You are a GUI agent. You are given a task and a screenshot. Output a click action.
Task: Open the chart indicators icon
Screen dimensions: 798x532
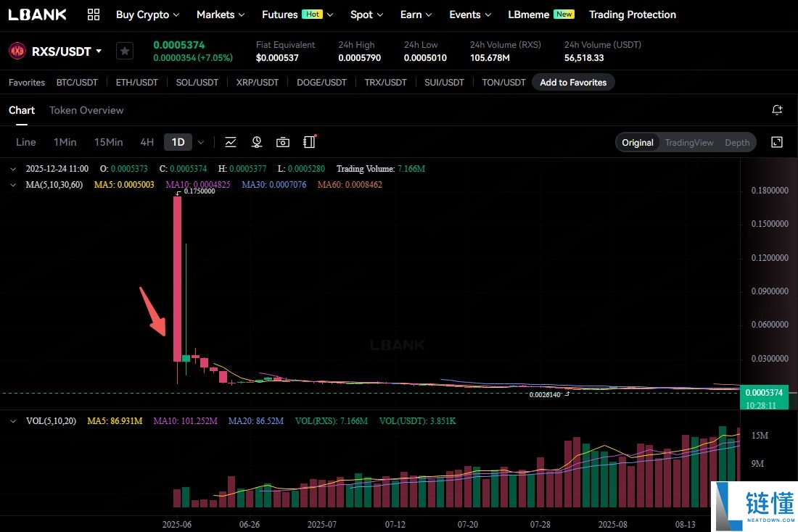point(231,142)
